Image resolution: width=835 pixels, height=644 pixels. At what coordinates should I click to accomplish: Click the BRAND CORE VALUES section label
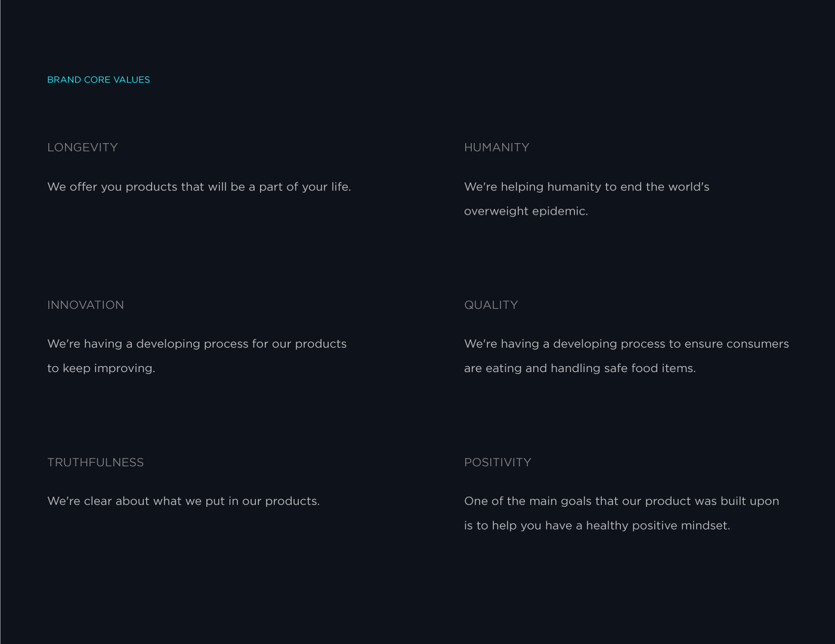coord(98,80)
